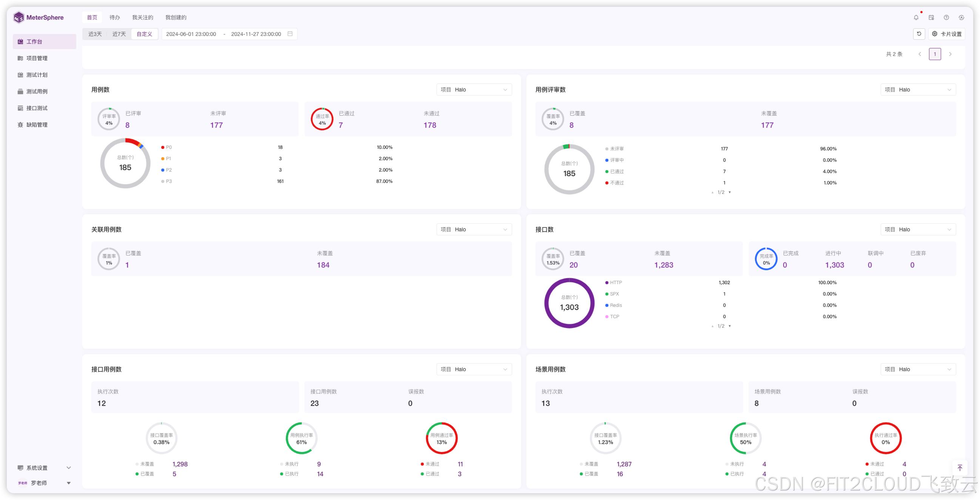Viewport: 980px width, 500px height.
Task: Click the 接口测试 sidebar icon
Action: coord(20,108)
